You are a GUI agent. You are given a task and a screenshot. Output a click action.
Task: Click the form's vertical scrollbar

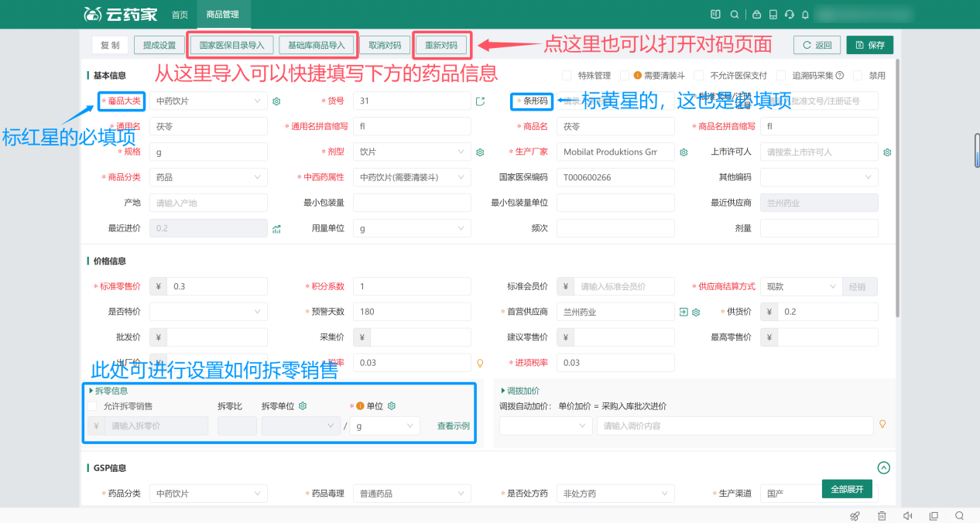click(897, 188)
